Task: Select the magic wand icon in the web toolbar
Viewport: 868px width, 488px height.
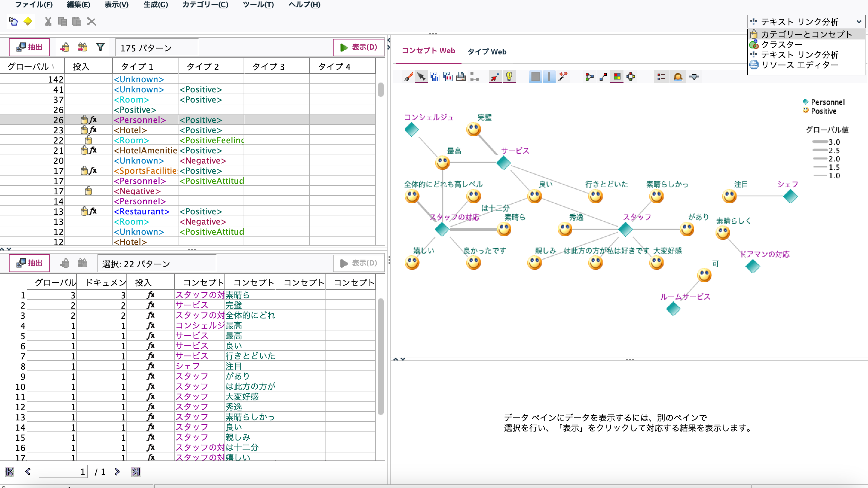Action: pos(563,77)
